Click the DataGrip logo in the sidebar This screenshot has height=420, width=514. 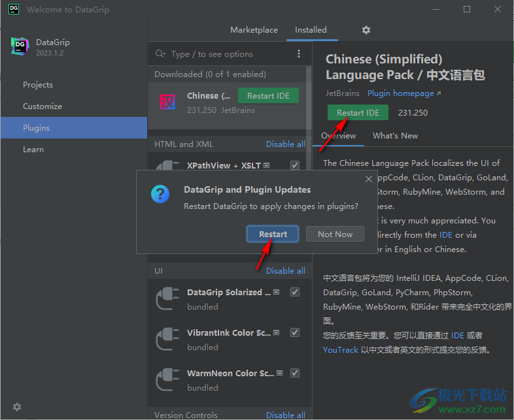[x=20, y=46]
